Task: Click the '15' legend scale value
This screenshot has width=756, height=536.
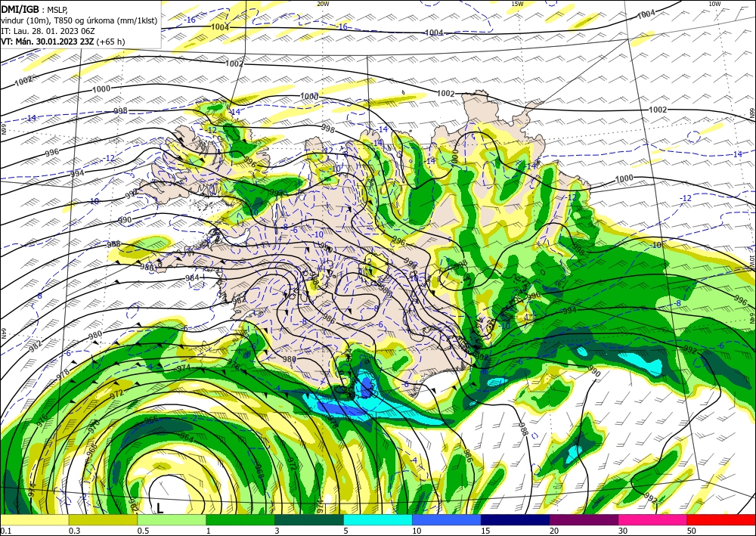Action: pyautogui.click(x=485, y=531)
